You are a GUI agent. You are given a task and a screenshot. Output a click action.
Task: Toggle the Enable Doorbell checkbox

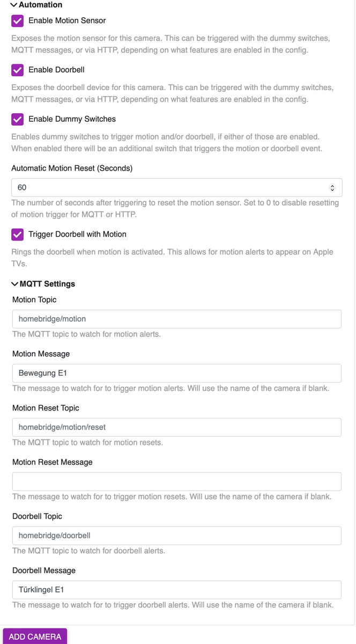pos(18,70)
